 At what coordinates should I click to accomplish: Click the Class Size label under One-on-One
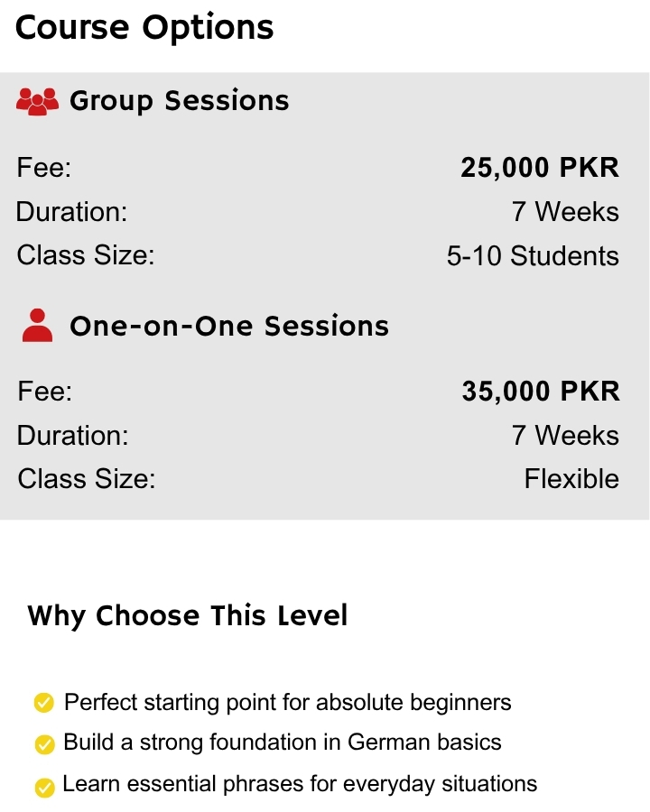tap(87, 478)
